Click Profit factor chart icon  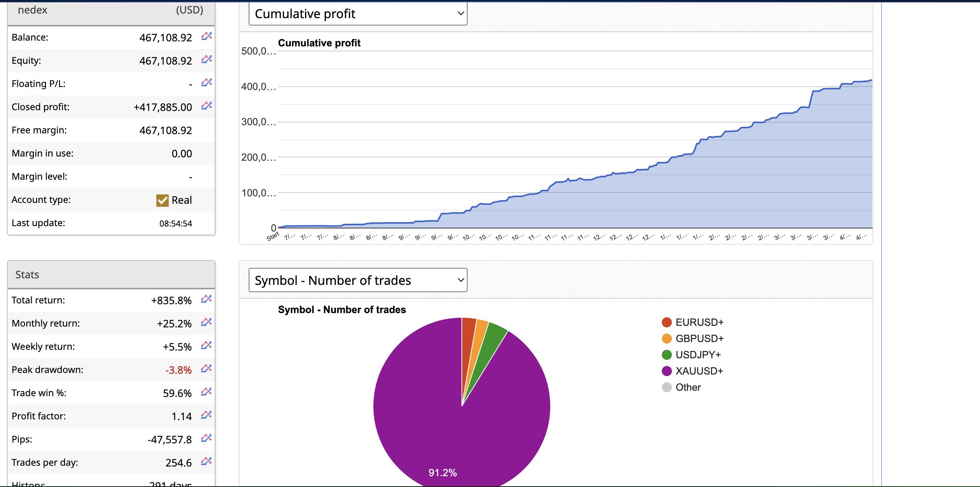coord(206,415)
